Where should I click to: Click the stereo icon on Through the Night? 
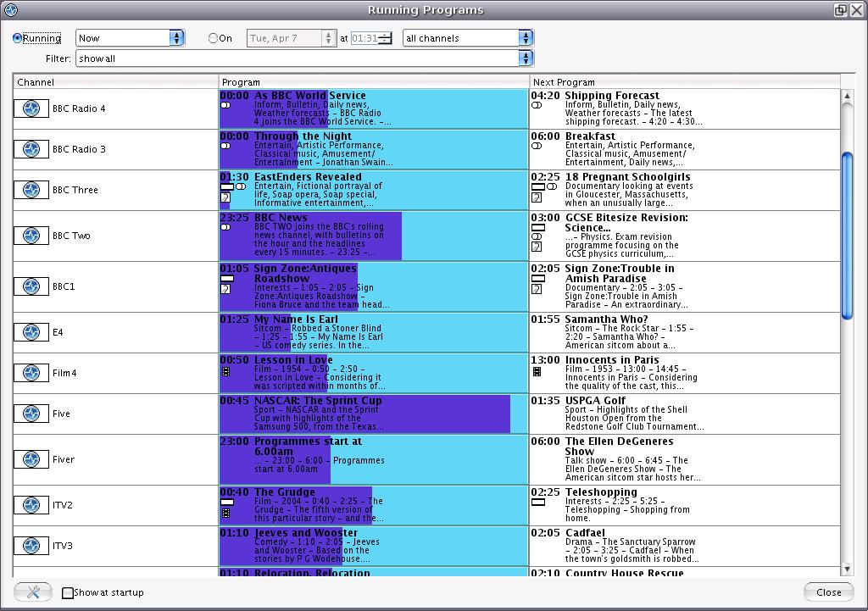click(x=225, y=146)
